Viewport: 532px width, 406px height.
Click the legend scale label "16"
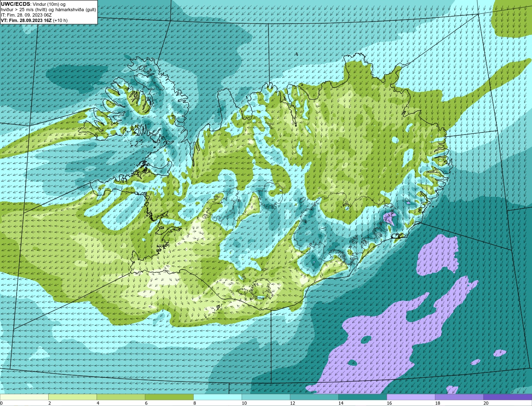tap(389, 403)
